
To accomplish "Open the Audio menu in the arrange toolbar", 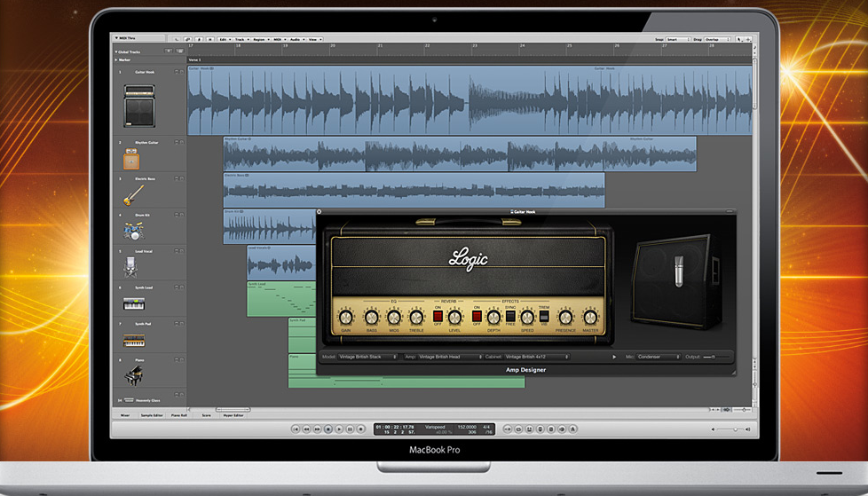I will (296, 39).
